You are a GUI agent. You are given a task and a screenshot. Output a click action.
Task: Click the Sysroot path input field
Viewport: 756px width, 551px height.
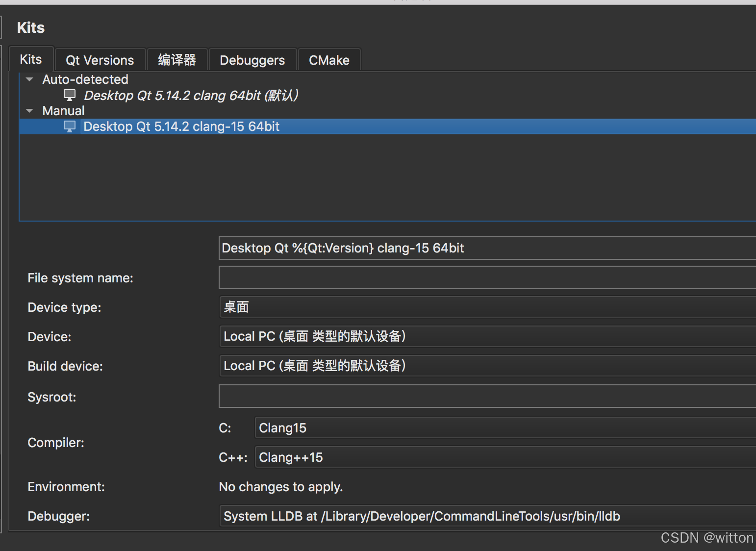[x=485, y=397]
